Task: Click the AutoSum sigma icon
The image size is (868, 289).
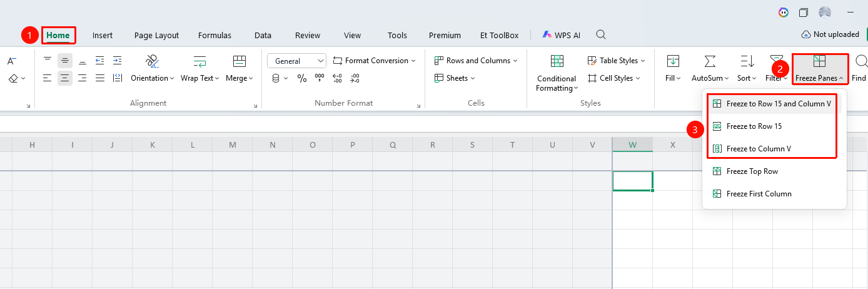Action: [x=710, y=61]
